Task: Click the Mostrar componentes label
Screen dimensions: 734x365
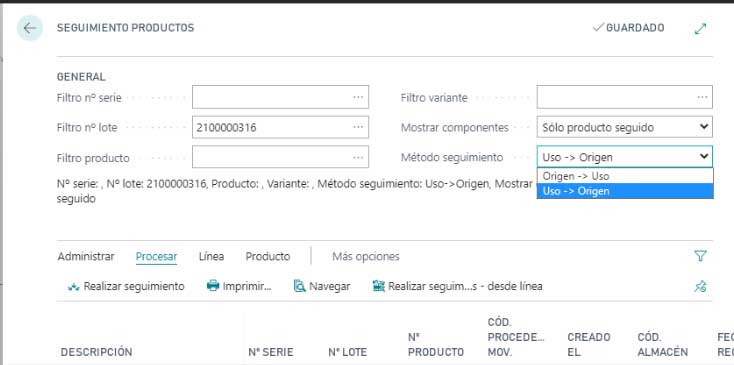Action: 455,127
